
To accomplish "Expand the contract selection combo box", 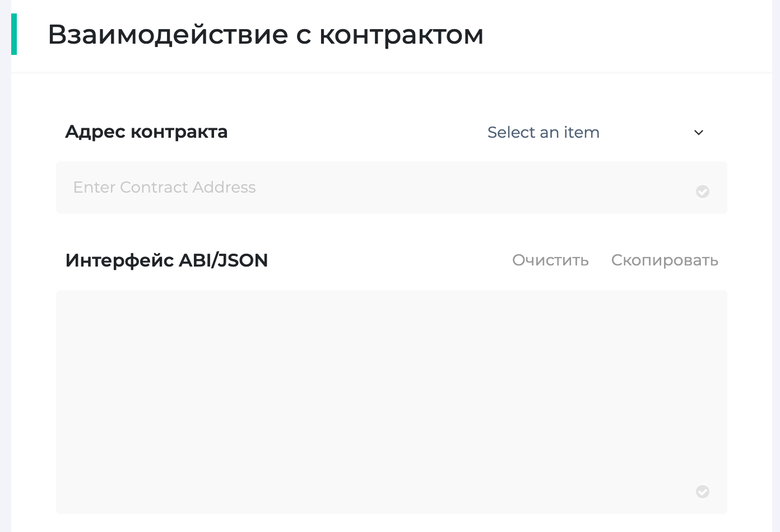I will tap(597, 133).
